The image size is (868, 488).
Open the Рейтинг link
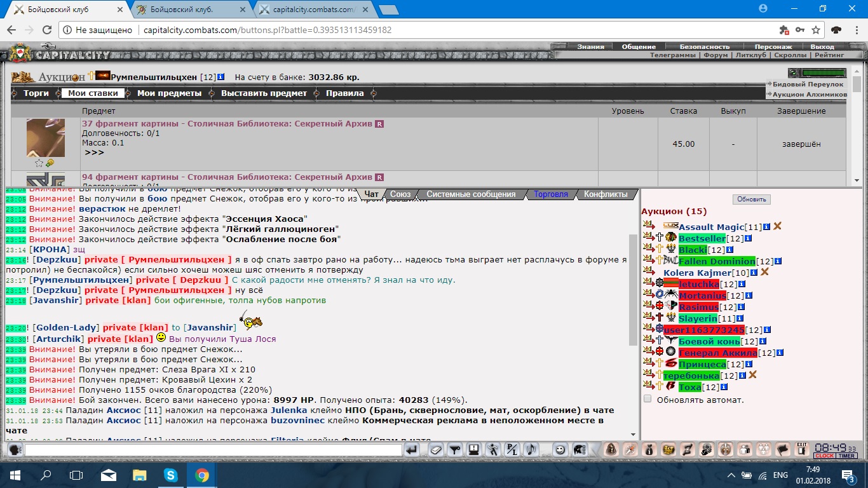click(829, 55)
